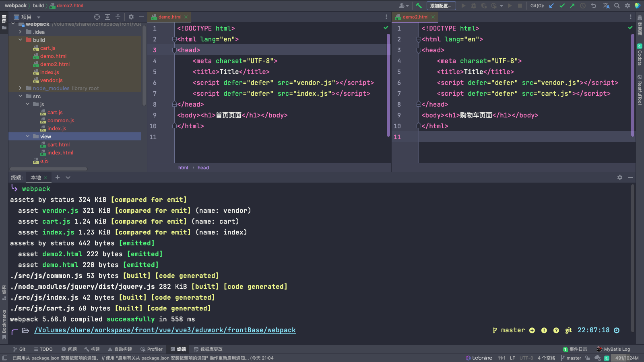This screenshot has width=644, height=362.
Task: Open settings via the gear icon in toolbar
Action: 627,5
